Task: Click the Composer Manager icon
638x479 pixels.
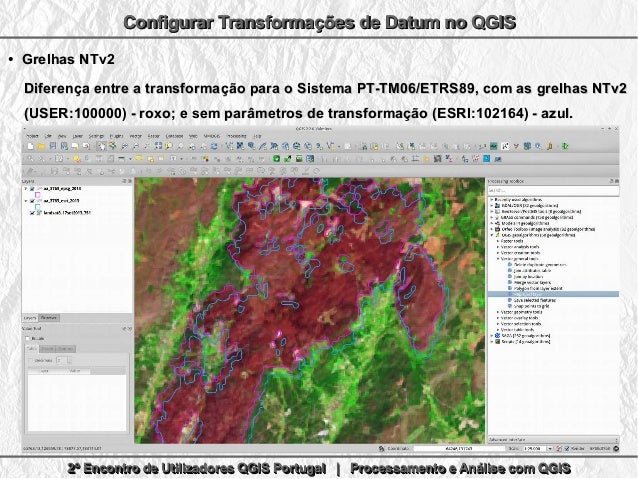Action: pyautogui.click(x=86, y=146)
